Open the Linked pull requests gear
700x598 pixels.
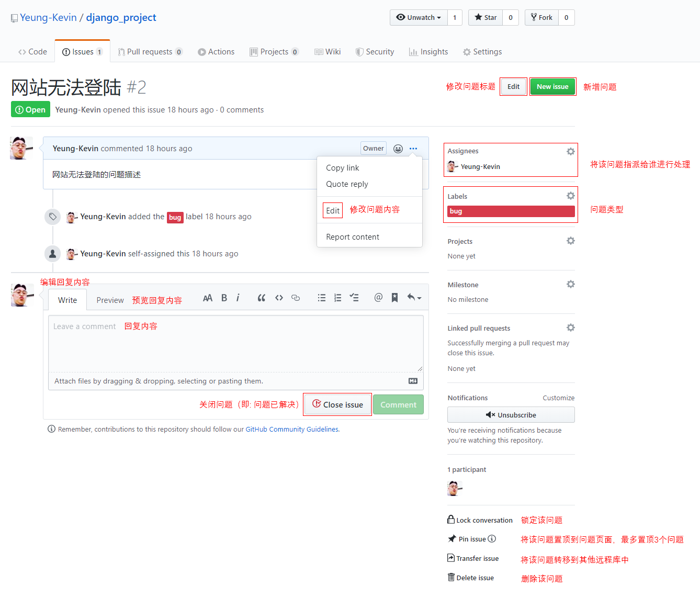click(x=570, y=328)
